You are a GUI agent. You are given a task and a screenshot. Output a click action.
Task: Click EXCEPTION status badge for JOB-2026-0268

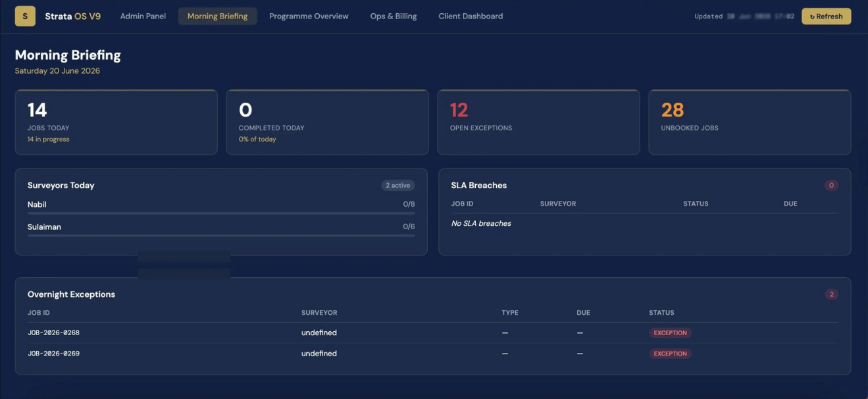tap(670, 332)
